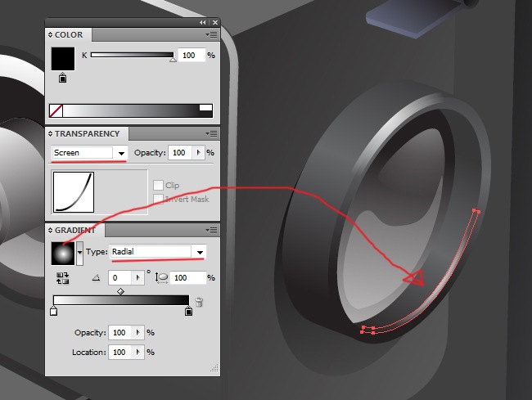Delete the selected gradient stop with trash icon
532x400 pixels.
coord(199,302)
